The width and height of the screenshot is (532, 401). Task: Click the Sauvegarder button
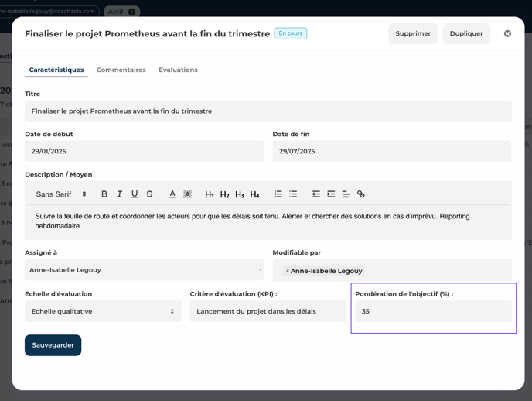coord(53,345)
